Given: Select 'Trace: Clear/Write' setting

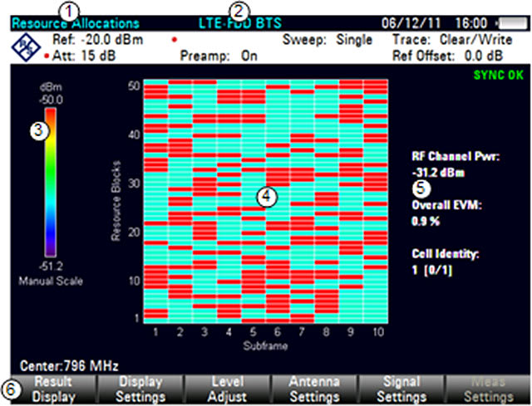Looking at the screenshot, I should [x=452, y=40].
